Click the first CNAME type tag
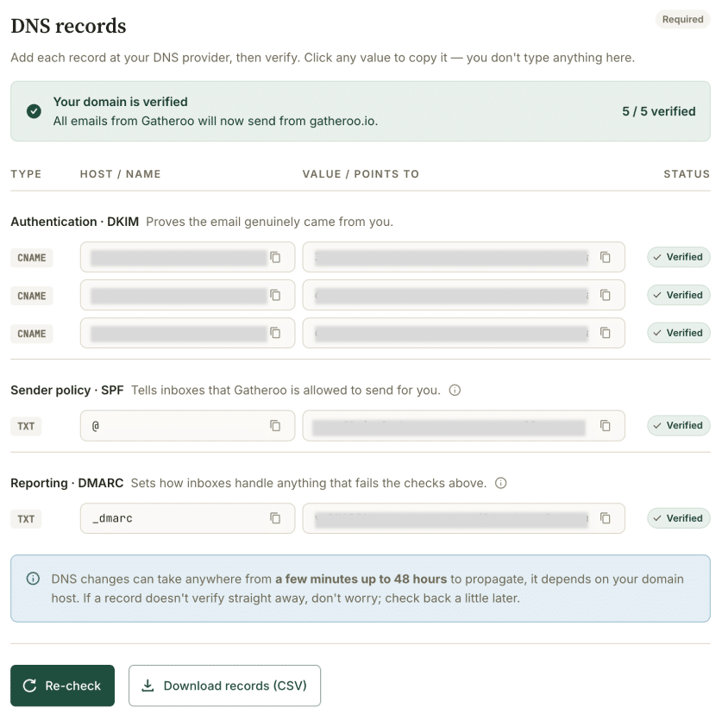Screen dimensions: 728x720 click(32, 258)
